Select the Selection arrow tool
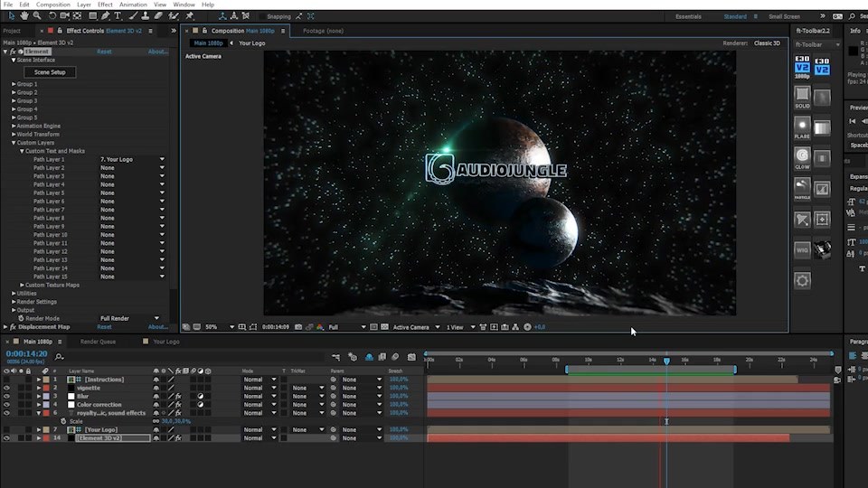 click(x=11, y=16)
